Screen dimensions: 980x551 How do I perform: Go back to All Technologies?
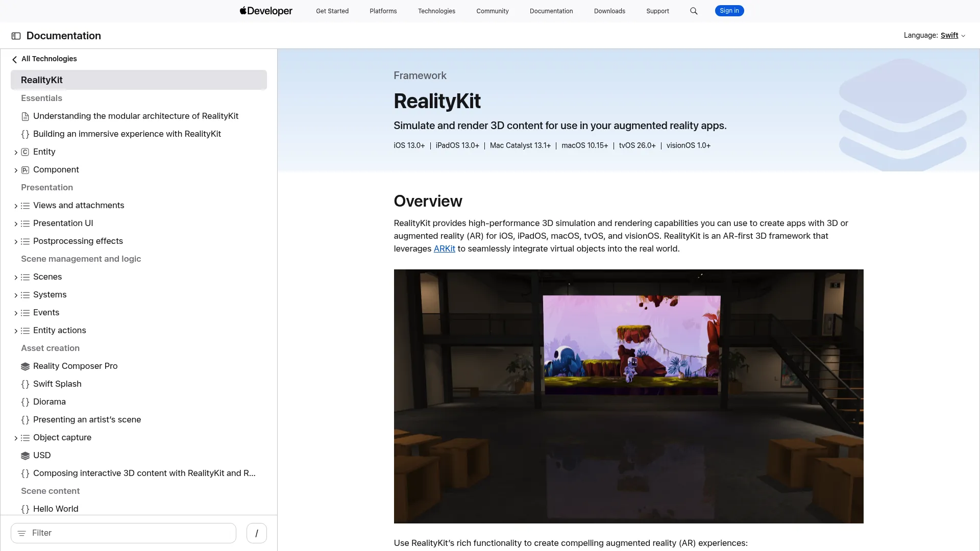pyautogui.click(x=49, y=59)
